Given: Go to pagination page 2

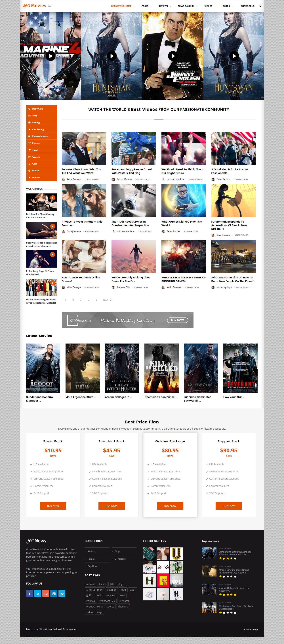Looking at the screenshot, I should click(x=73, y=300).
